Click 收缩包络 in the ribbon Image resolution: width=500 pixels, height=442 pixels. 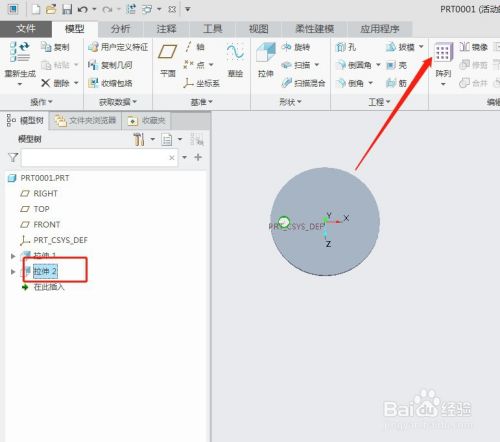click(110, 83)
